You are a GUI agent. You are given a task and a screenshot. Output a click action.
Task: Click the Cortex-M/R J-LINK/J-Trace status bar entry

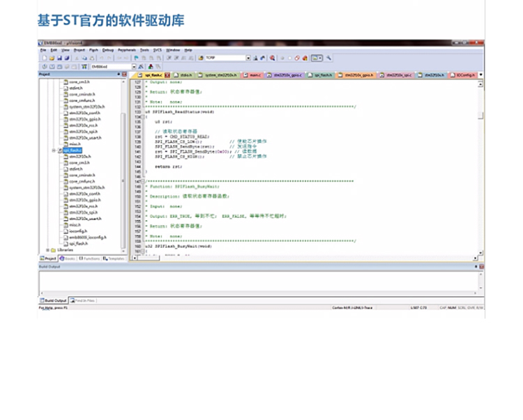352,308
